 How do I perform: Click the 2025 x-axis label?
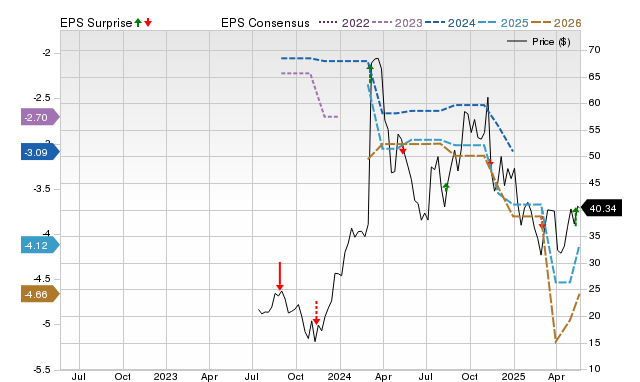tap(513, 376)
